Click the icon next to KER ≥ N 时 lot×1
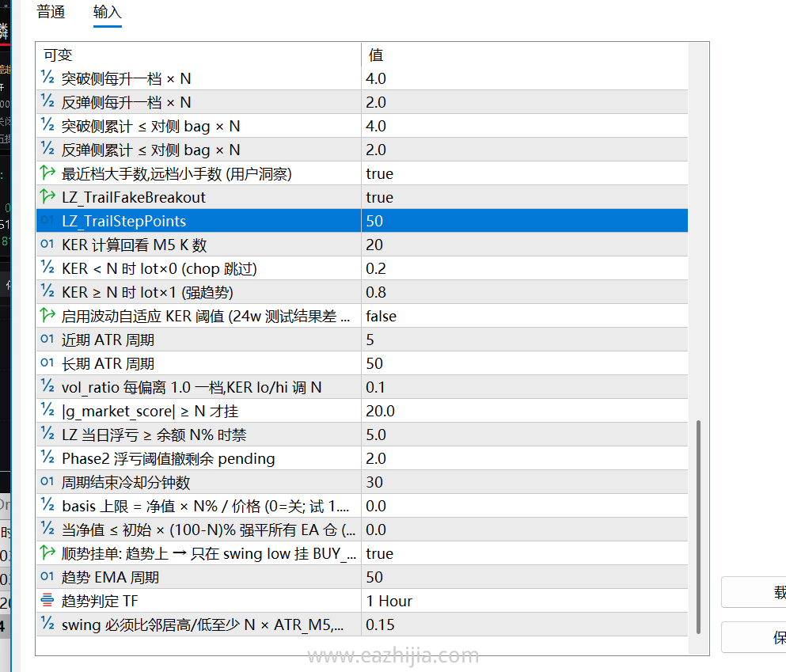Image resolution: width=786 pixels, height=672 pixels. coord(47,292)
